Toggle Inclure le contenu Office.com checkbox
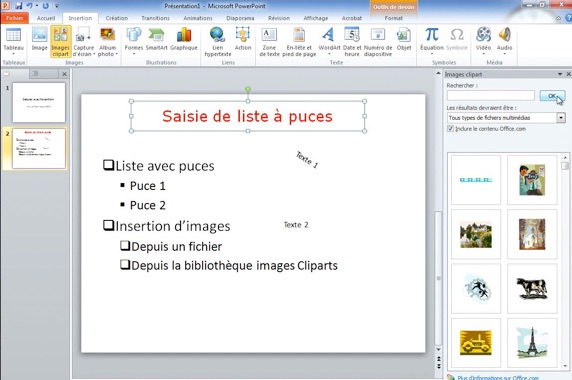572x380 pixels. [x=451, y=128]
